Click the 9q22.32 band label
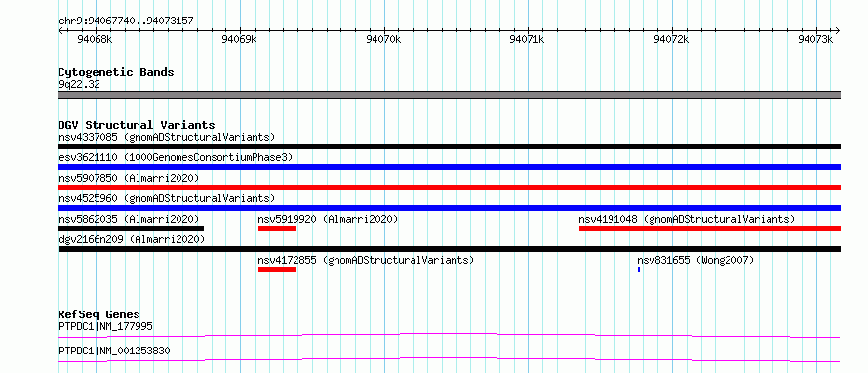The image size is (868, 373). pos(79,85)
